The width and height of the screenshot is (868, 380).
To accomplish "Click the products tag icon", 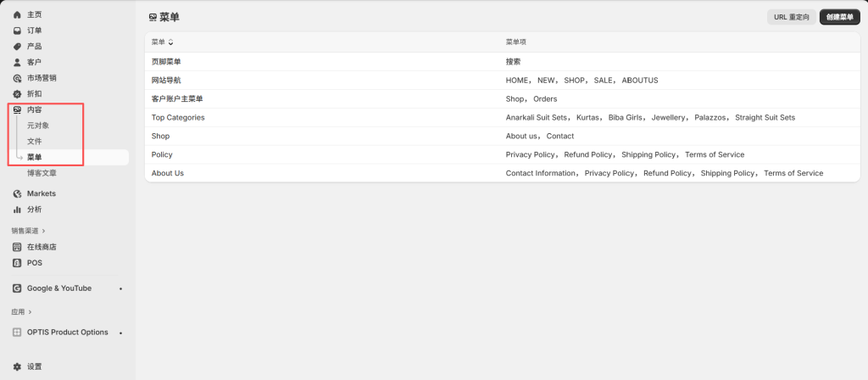I will (17, 47).
